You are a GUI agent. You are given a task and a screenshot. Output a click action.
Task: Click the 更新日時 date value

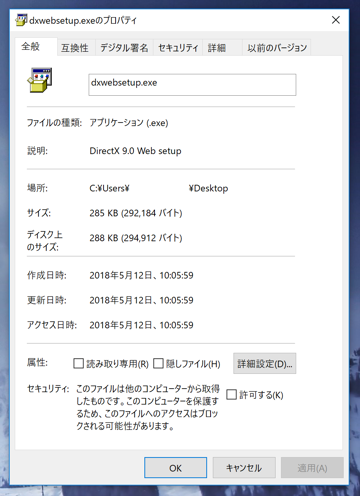[141, 301]
